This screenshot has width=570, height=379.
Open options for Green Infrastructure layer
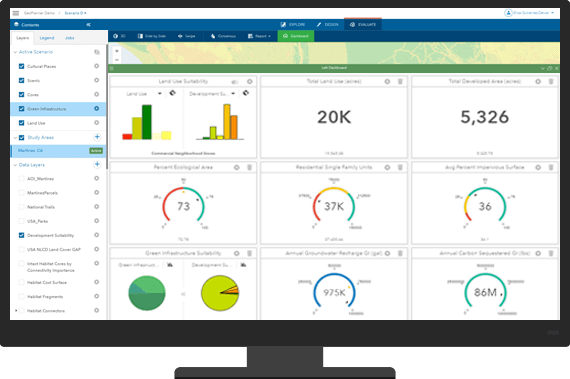tap(96, 109)
